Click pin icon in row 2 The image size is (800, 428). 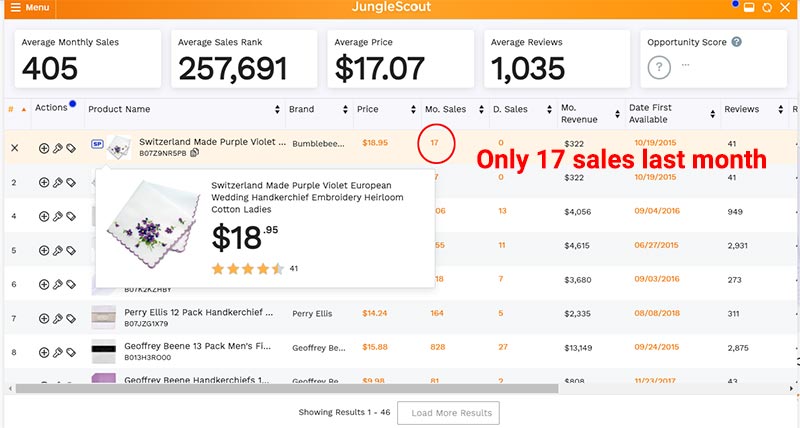pyautogui.click(x=58, y=182)
